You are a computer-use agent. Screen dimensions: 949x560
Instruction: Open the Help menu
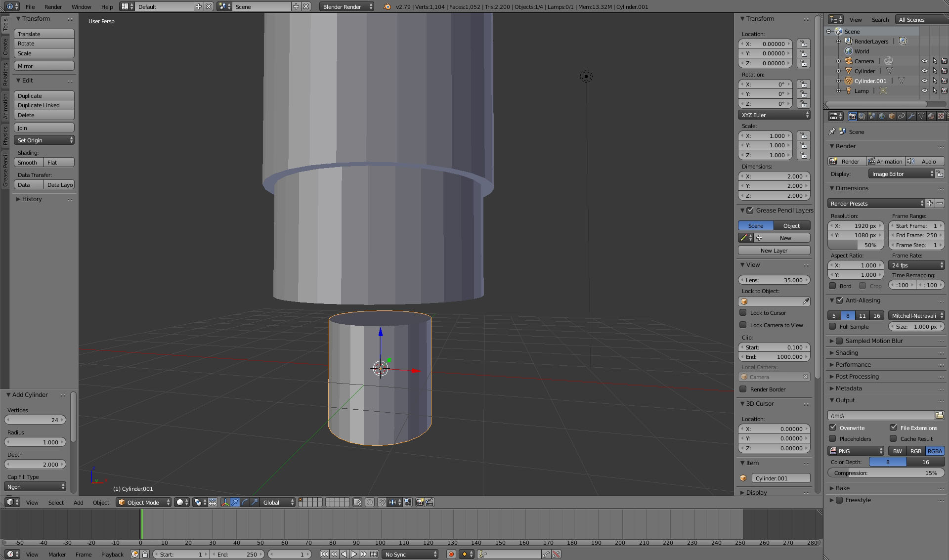tap(107, 7)
